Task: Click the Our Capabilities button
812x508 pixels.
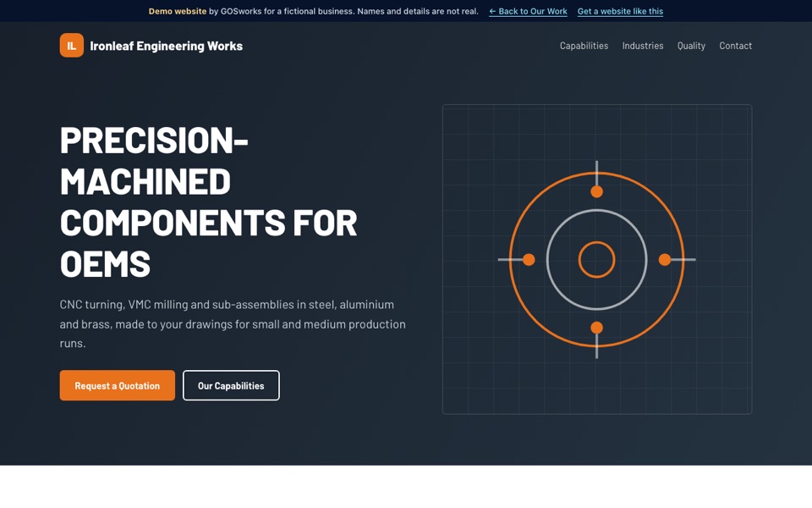Action: (x=231, y=385)
